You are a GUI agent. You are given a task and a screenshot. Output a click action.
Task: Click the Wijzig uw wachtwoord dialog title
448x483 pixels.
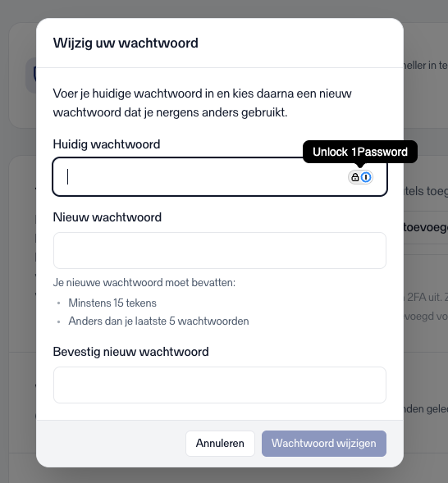click(126, 43)
